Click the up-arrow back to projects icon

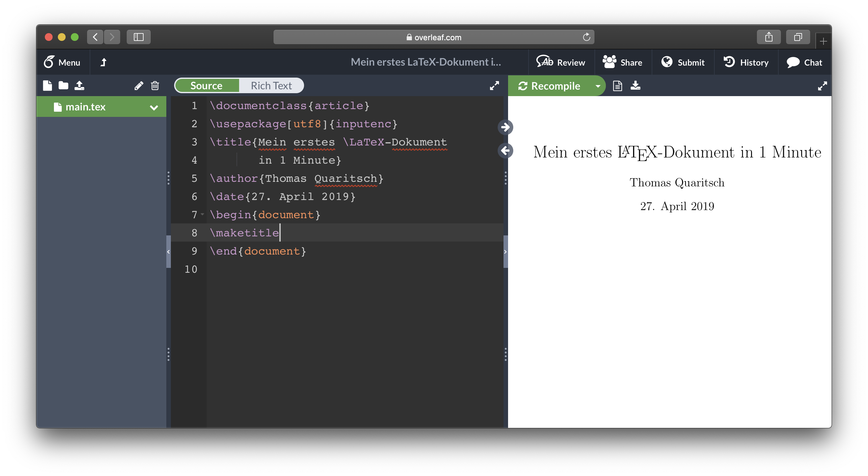pos(104,62)
